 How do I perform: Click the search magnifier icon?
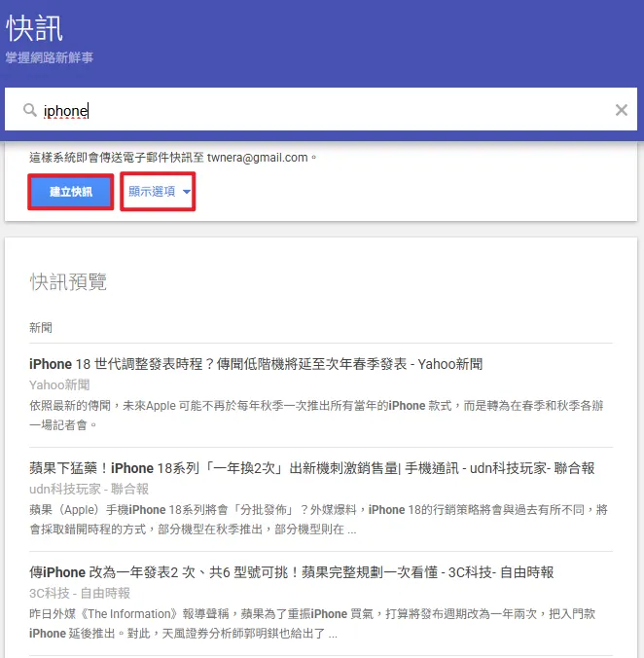coord(30,110)
